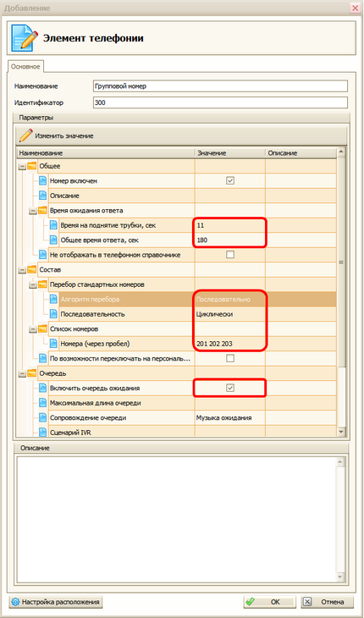Click the folder icon of Очередь group
Viewport: 364px width, 618px height.
coord(31,373)
